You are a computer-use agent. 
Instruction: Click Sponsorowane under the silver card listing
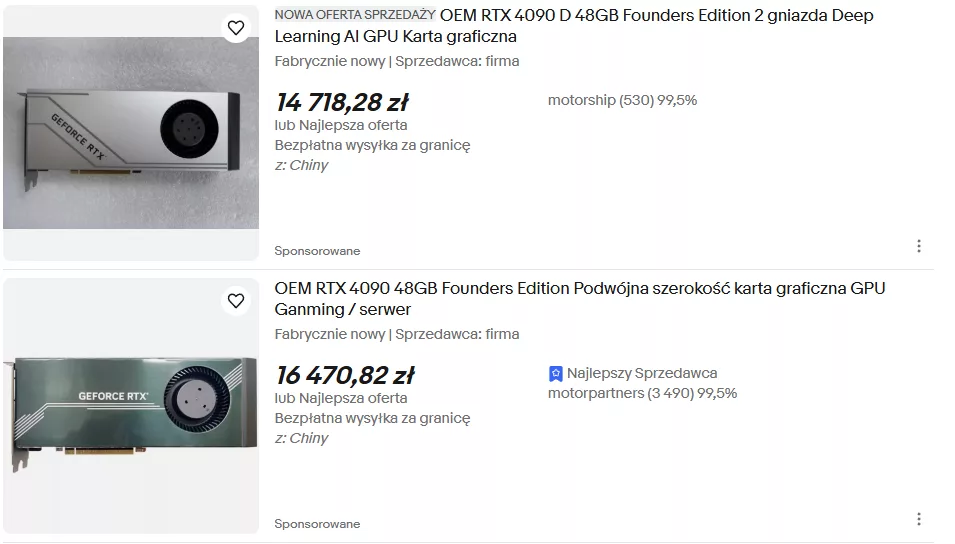click(317, 251)
